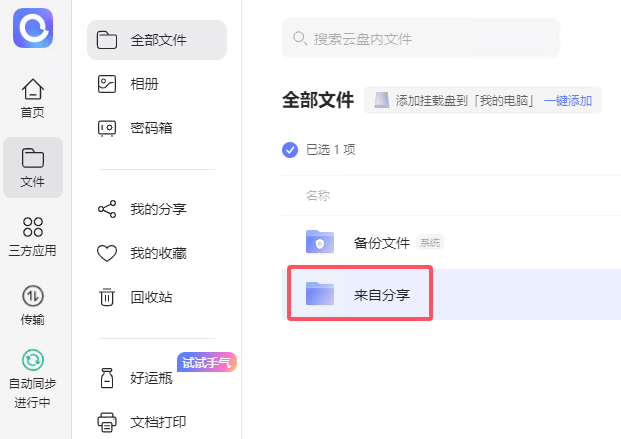Open the 密码箱 password safe icon

pos(107,128)
